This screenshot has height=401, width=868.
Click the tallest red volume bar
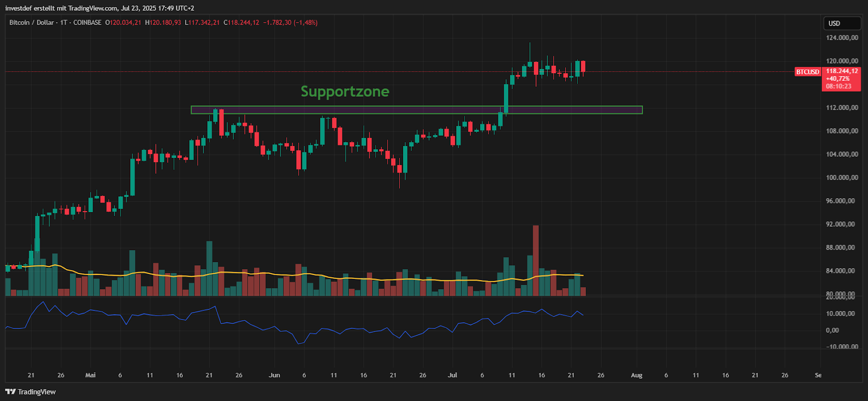(536, 260)
